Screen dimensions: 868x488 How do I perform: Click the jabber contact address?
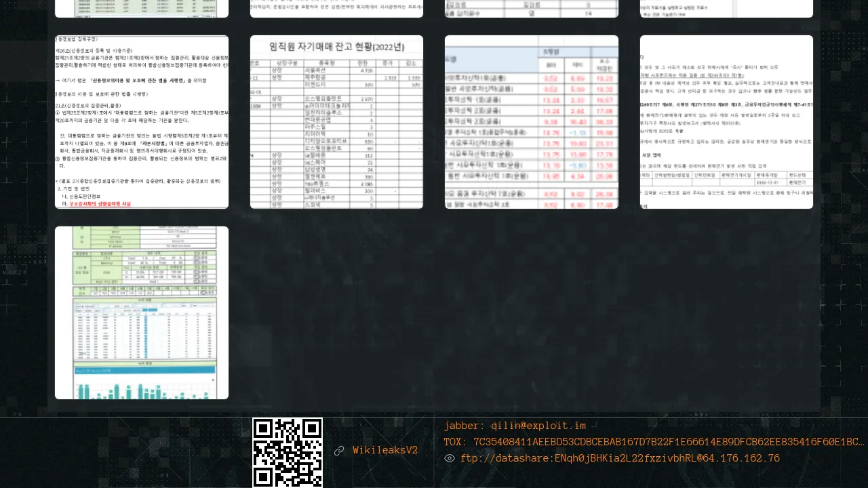(515, 426)
